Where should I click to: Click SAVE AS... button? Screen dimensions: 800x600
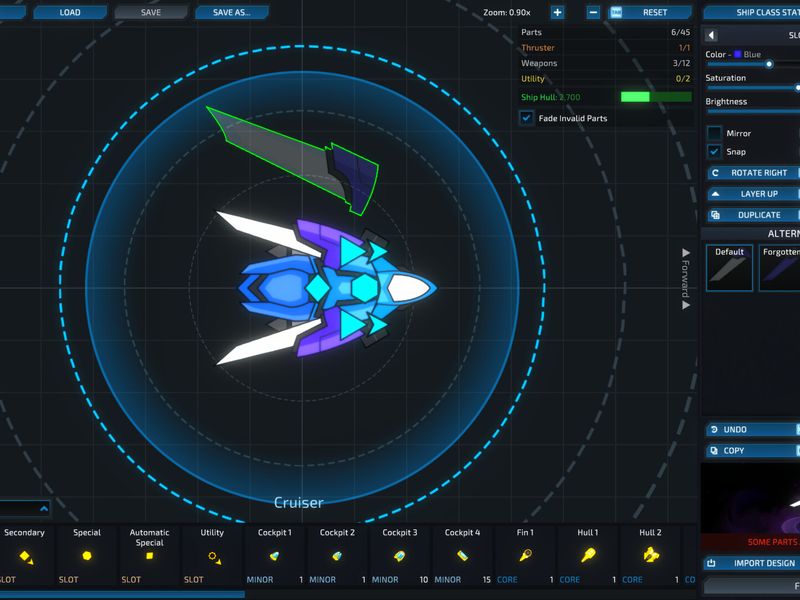pyautogui.click(x=232, y=12)
